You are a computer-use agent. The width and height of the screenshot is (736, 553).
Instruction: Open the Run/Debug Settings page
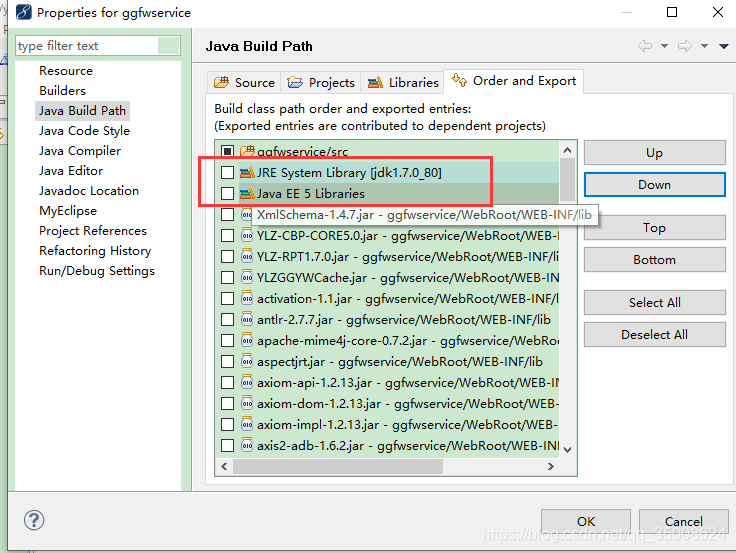(97, 271)
